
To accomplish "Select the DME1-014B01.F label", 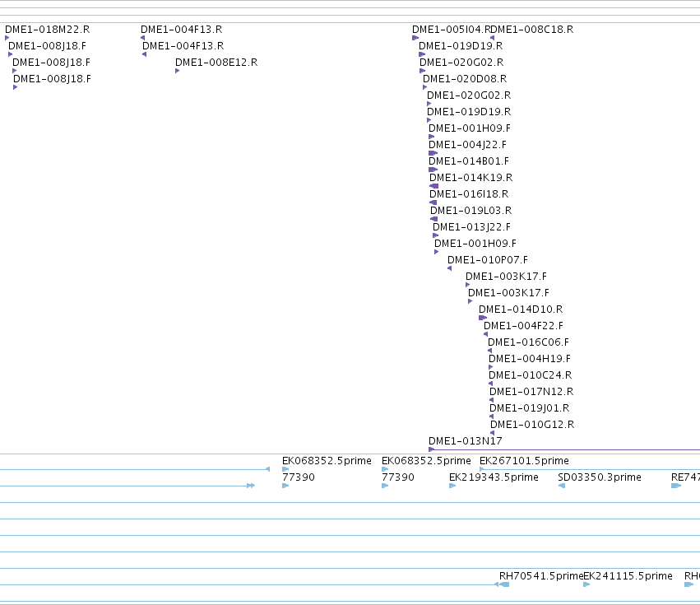I will tap(469, 161).
